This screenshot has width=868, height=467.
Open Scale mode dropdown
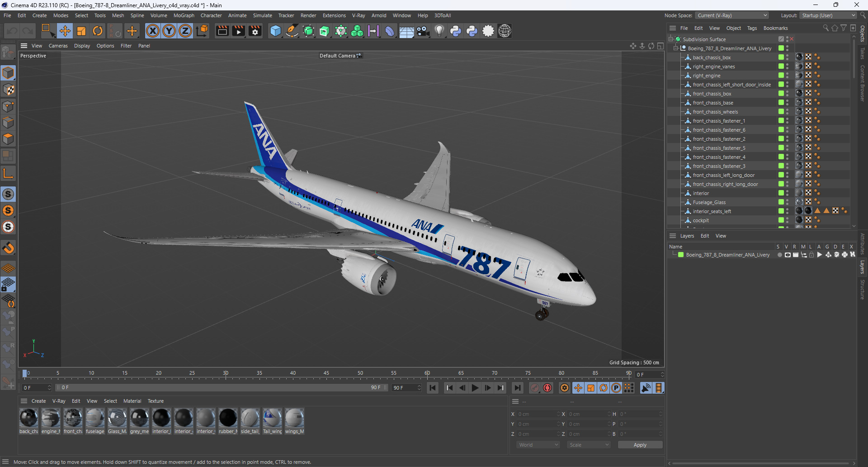click(589, 445)
